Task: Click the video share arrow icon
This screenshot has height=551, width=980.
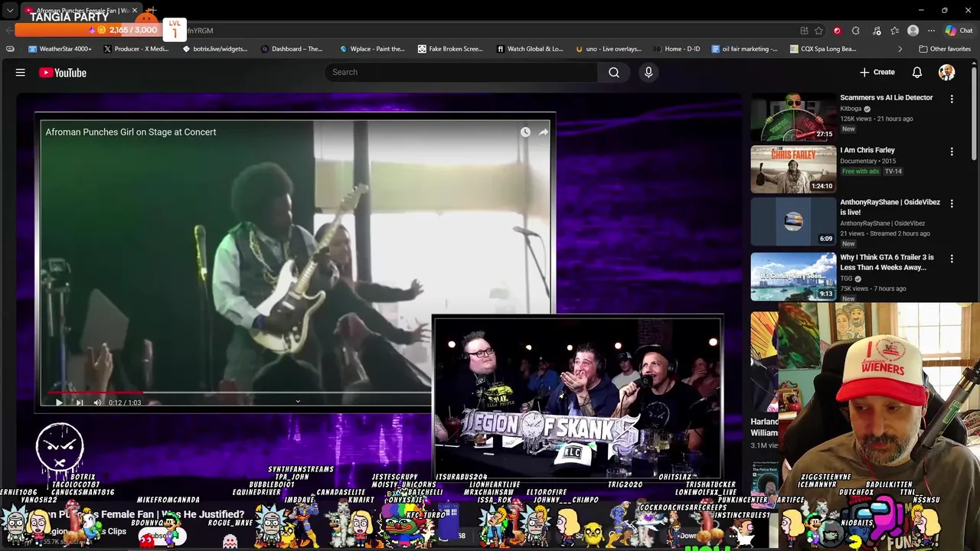Action: pyautogui.click(x=543, y=132)
